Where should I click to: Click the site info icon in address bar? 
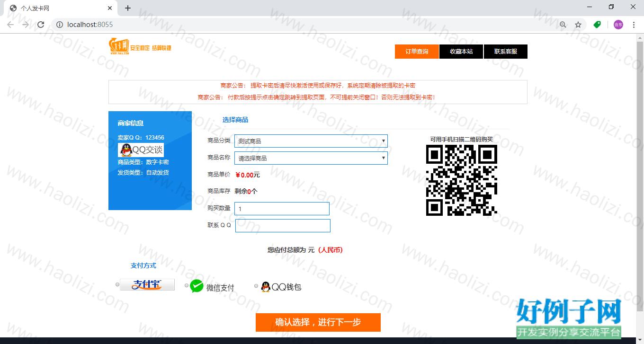[x=60, y=25]
